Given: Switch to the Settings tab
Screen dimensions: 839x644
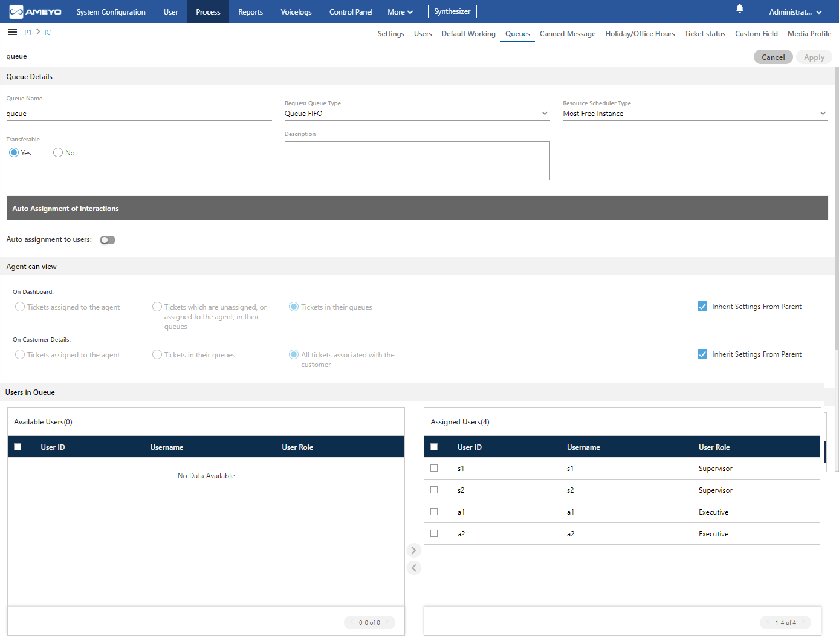Looking at the screenshot, I should click(390, 34).
